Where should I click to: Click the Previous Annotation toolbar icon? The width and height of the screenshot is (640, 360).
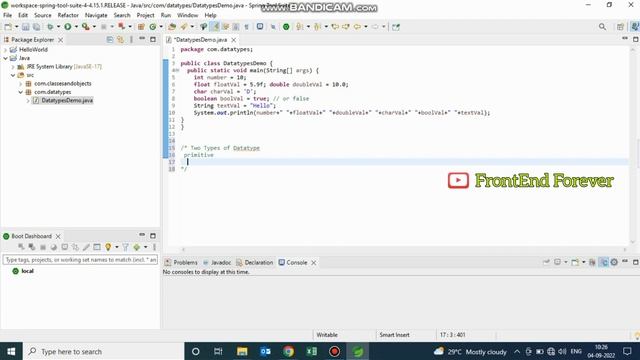click(318, 27)
